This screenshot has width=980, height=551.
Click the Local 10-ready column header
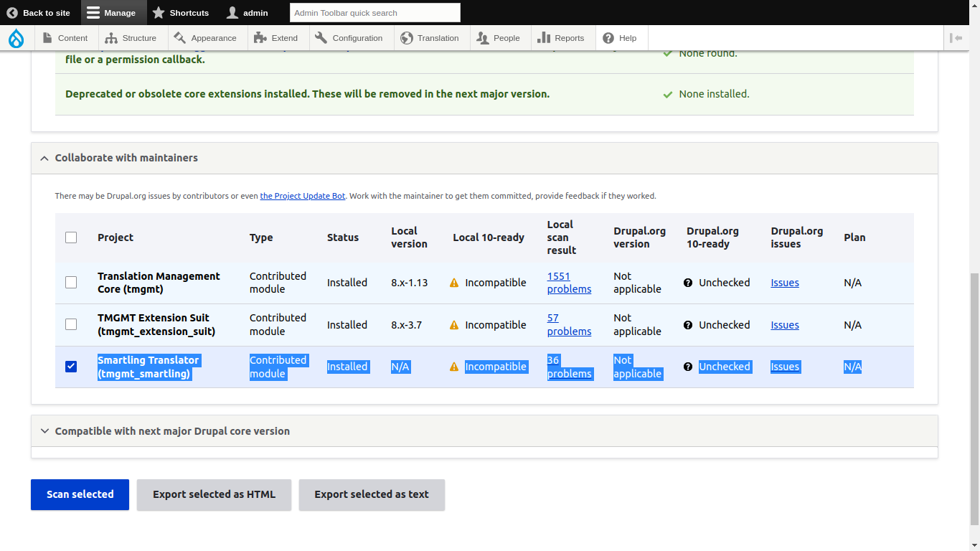pyautogui.click(x=489, y=237)
